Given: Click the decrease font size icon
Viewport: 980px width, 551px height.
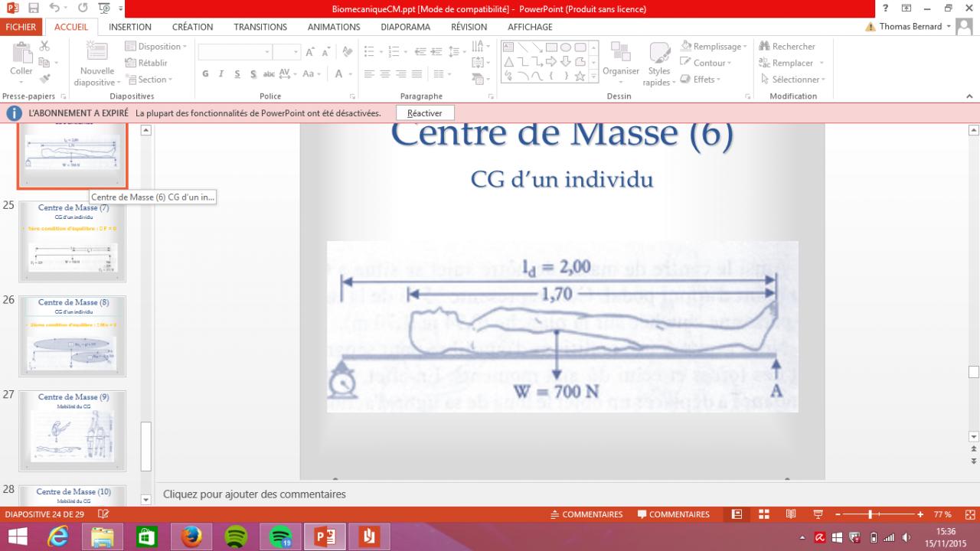Looking at the screenshot, I should (x=325, y=52).
